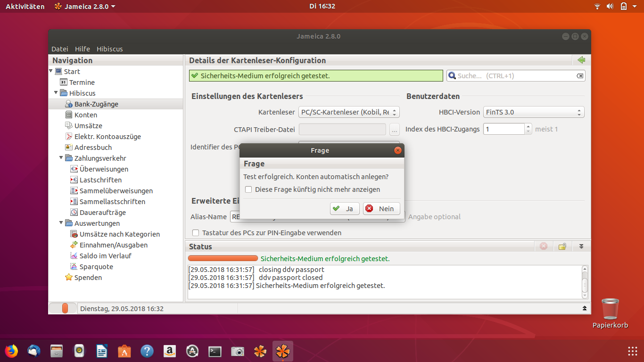Click Ja in the Frage dialog
644x362 pixels.
coord(345,208)
